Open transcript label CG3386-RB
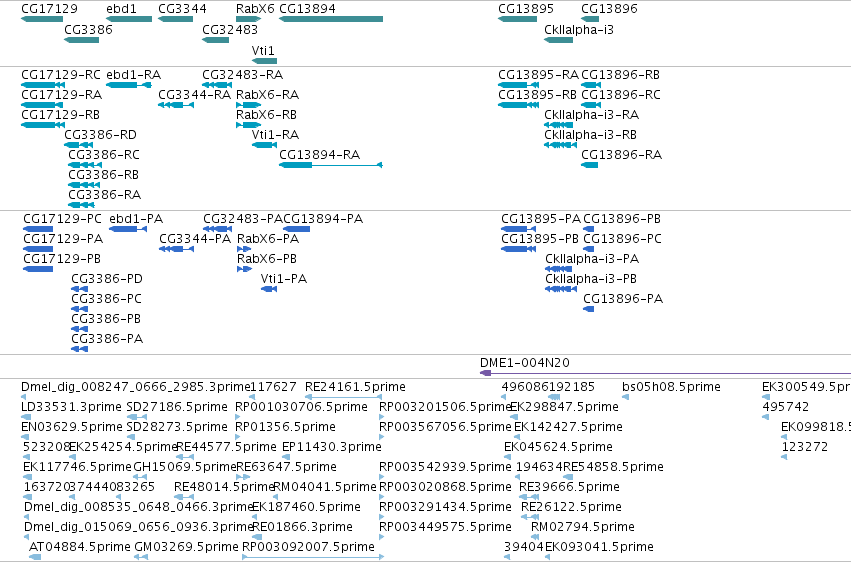The width and height of the screenshot is (851, 562). point(103,175)
